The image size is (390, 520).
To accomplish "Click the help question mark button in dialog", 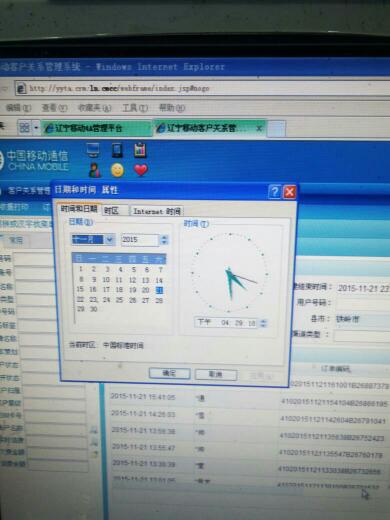I will coord(274,192).
